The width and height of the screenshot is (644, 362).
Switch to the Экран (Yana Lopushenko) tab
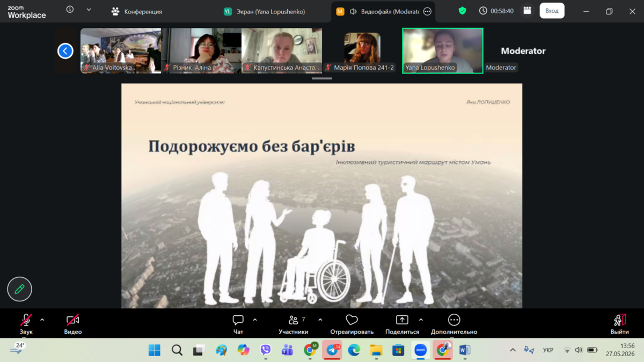point(265,11)
